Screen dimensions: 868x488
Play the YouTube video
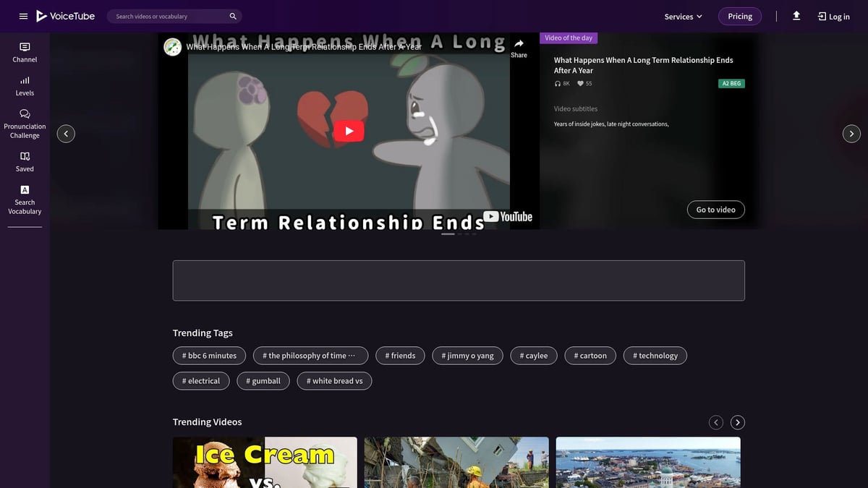[349, 131]
